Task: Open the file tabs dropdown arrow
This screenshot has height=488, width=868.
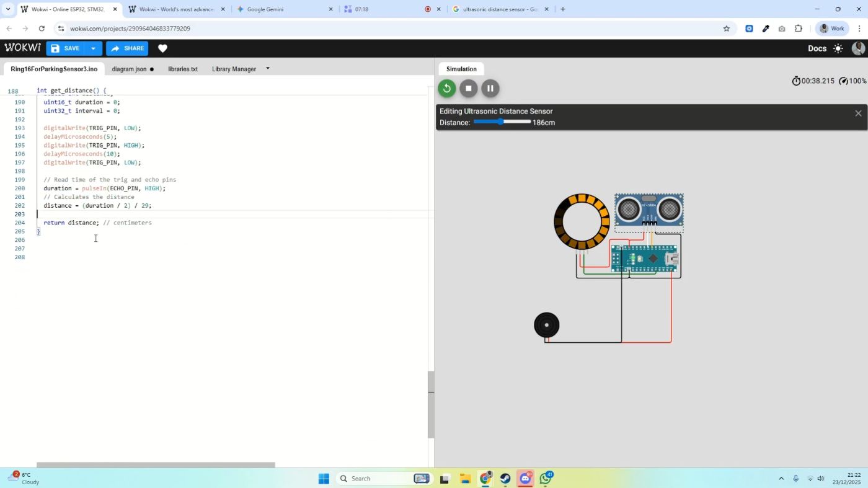Action: [268, 68]
